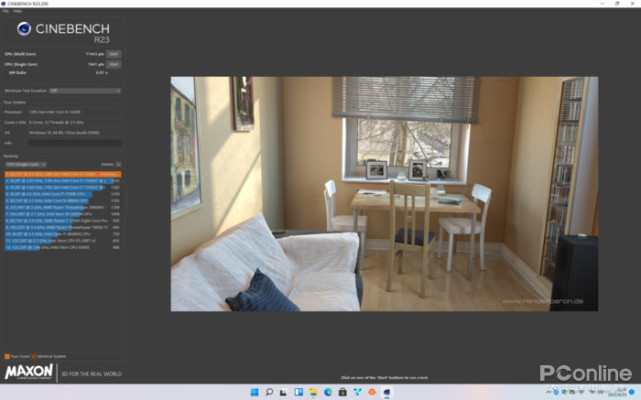The height and width of the screenshot is (400, 641).
Task: Click the CPU (Single Core) label
Action: pos(21,64)
